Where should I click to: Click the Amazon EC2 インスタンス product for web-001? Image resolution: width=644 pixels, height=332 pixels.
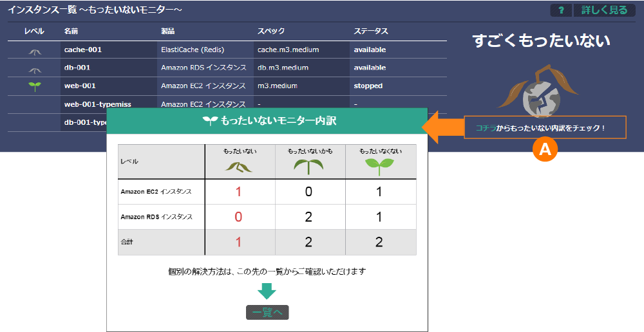pos(204,86)
